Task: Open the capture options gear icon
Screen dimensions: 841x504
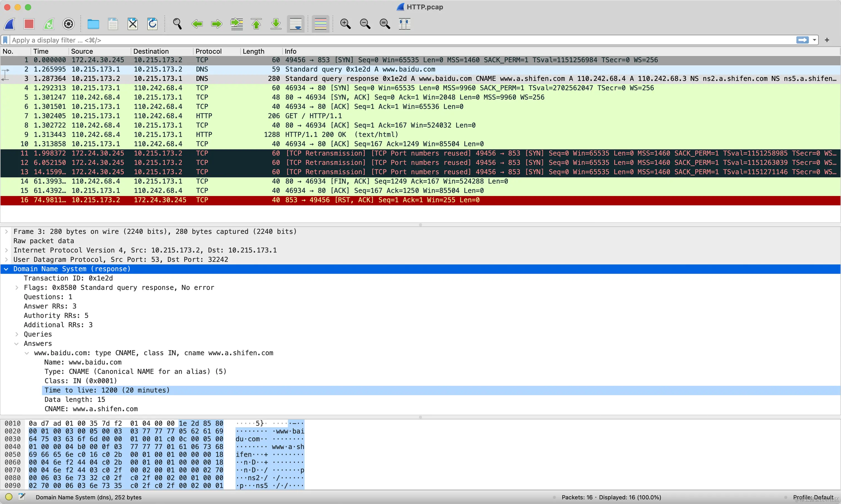Action: (68, 24)
